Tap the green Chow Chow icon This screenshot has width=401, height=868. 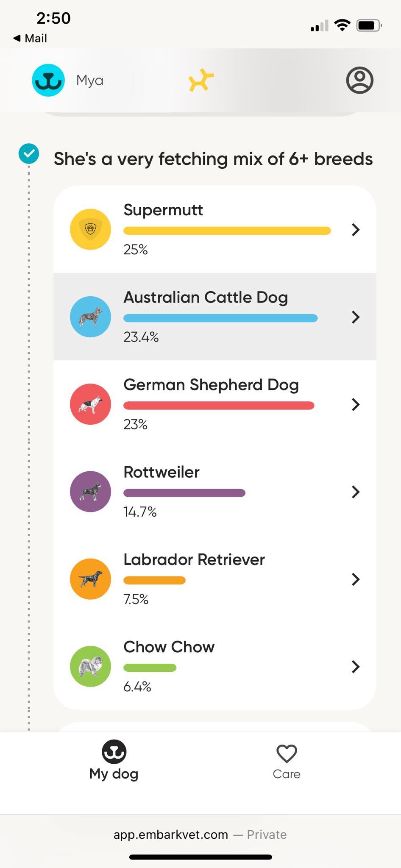(x=90, y=666)
